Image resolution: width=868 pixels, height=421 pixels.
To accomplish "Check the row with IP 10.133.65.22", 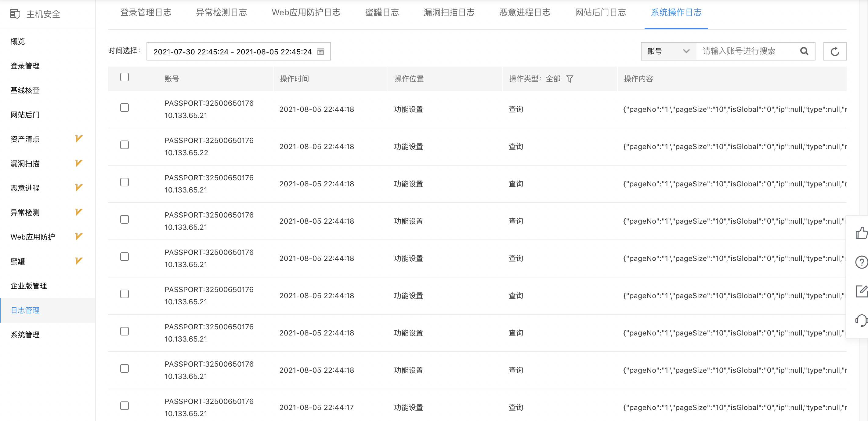I will [125, 145].
